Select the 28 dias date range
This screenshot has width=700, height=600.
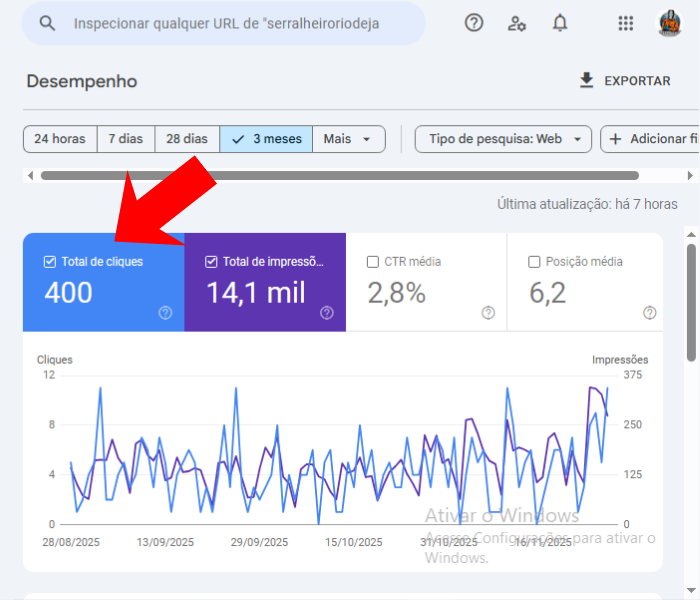187,139
